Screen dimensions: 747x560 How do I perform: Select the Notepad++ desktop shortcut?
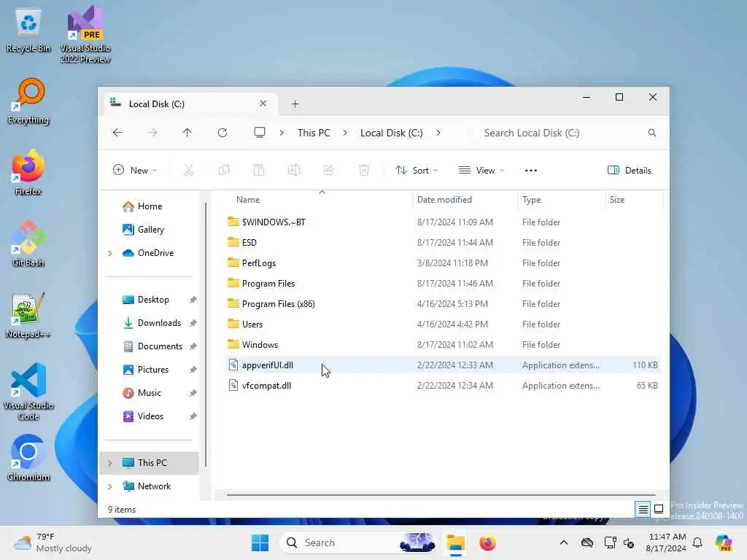[28, 315]
